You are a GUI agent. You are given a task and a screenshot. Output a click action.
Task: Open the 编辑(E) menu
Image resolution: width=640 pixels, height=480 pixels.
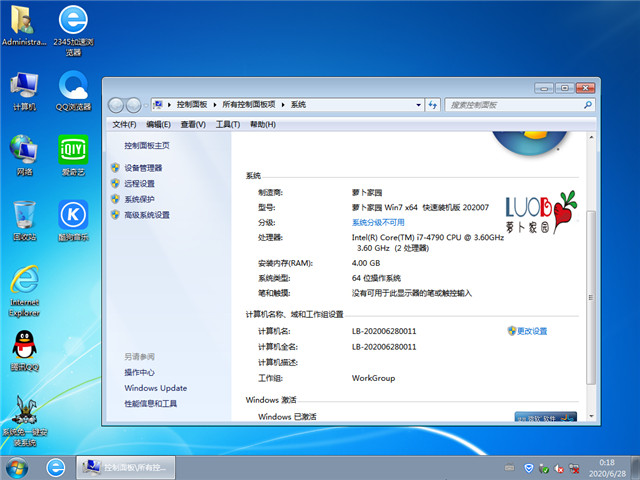tap(158, 124)
